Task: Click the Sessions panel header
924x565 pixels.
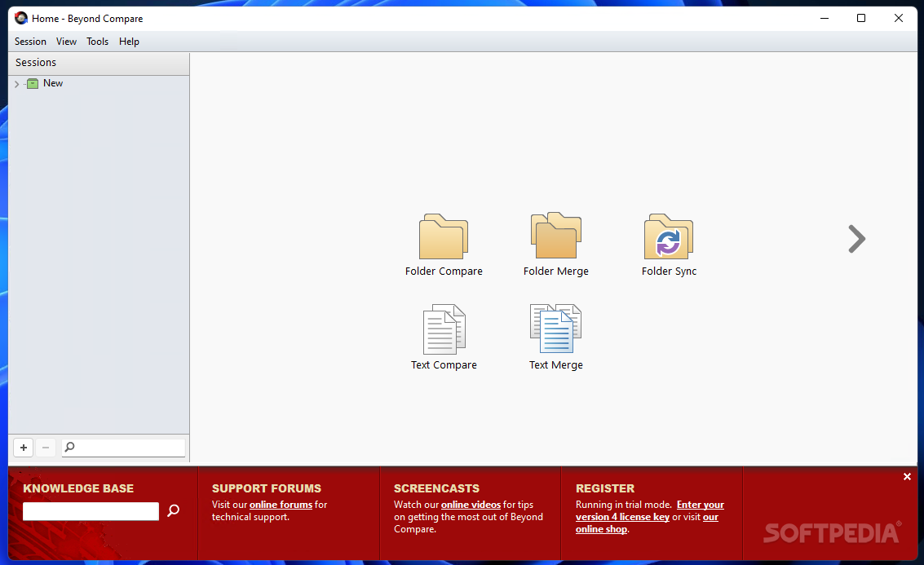Action: (x=99, y=63)
